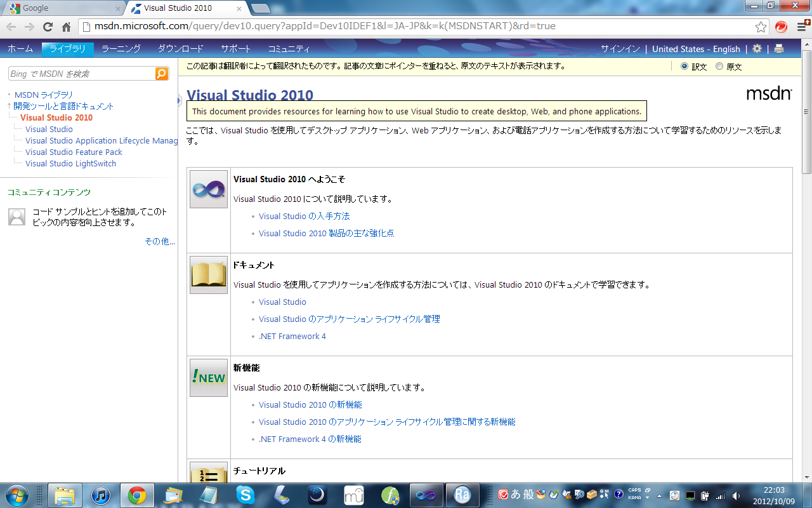Viewport: 812px width, 508px height.
Task: Open .NET Framework 4 documentation link
Action: pos(292,336)
